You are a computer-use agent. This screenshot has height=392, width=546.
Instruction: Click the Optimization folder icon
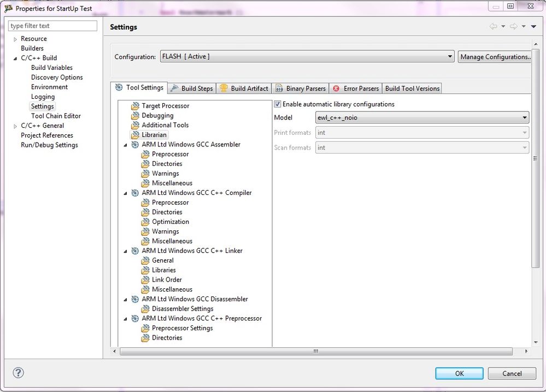[145, 222]
